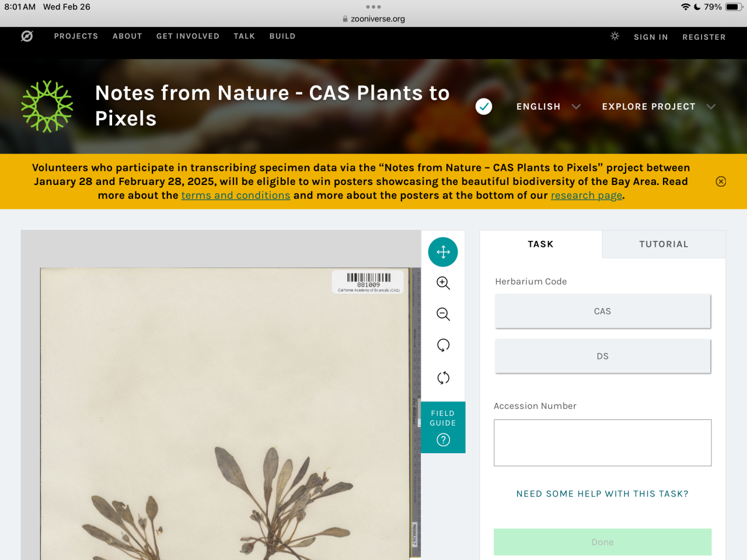This screenshot has height=560, width=747.
Task: Open the Zooniverse logo home link
Action: [x=27, y=36]
